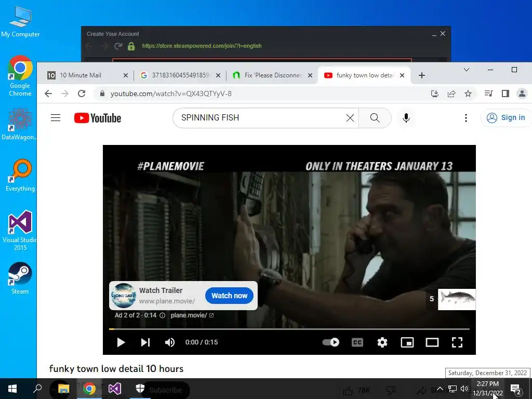Viewport: 532px width, 399px height.
Task: Expand hidden system tray icons chevron
Action: [x=440, y=389]
